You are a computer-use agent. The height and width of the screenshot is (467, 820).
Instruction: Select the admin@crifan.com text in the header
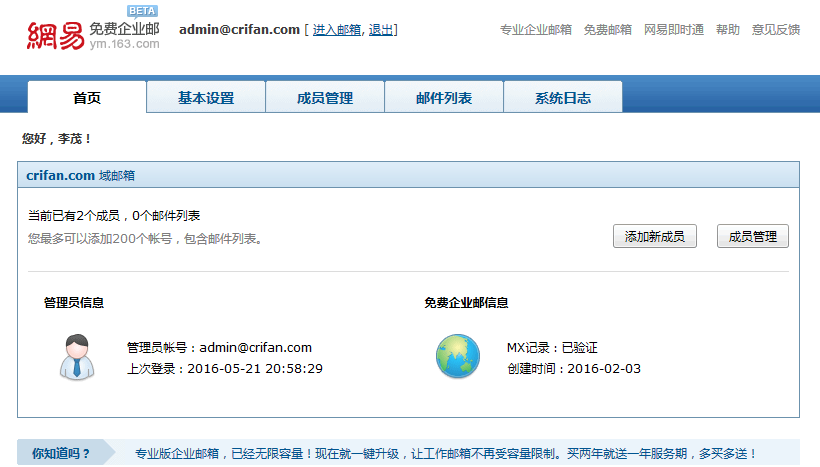pyautogui.click(x=240, y=30)
